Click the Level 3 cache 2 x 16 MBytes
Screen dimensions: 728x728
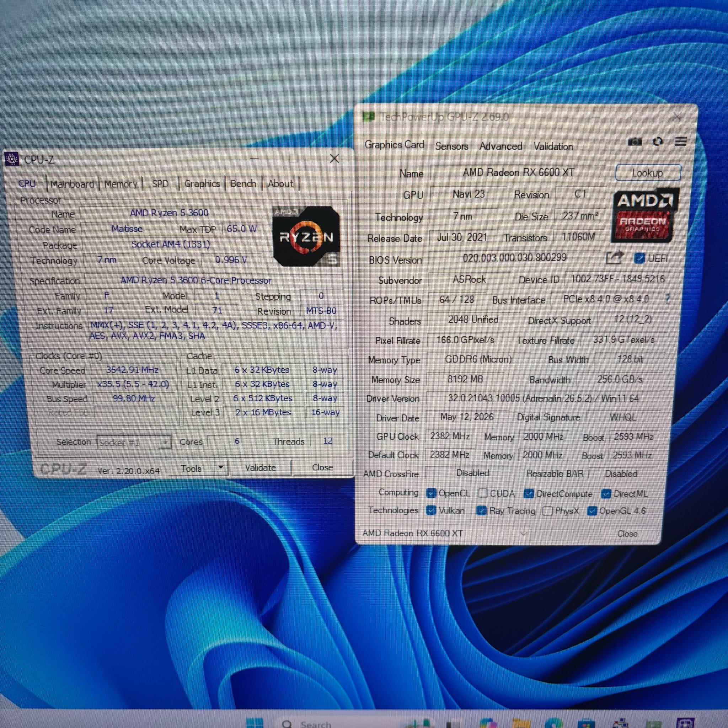[263, 412]
